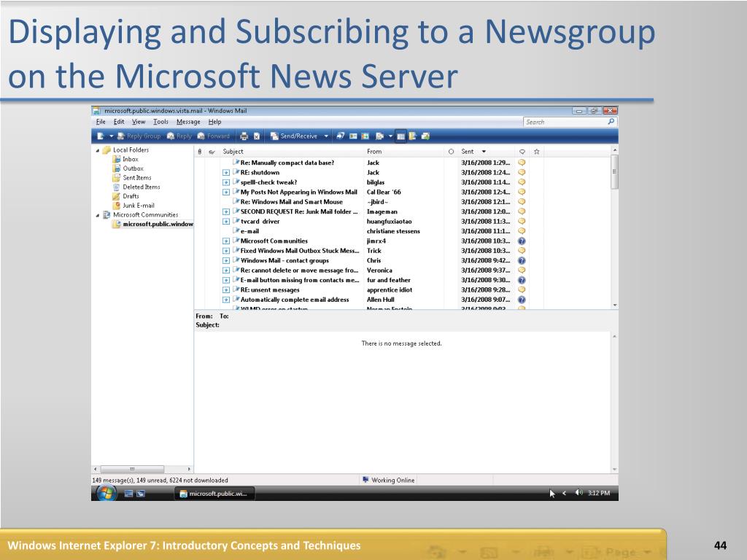Click the search magnifier icon
Viewport: 747px width, 560px height.
611,122
